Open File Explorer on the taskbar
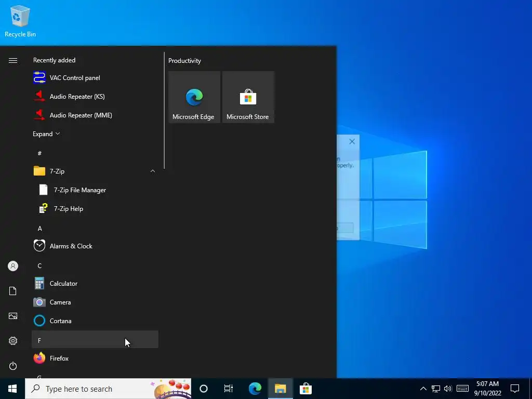Image resolution: width=532 pixels, height=399 pixels. (x=280, y=389)
